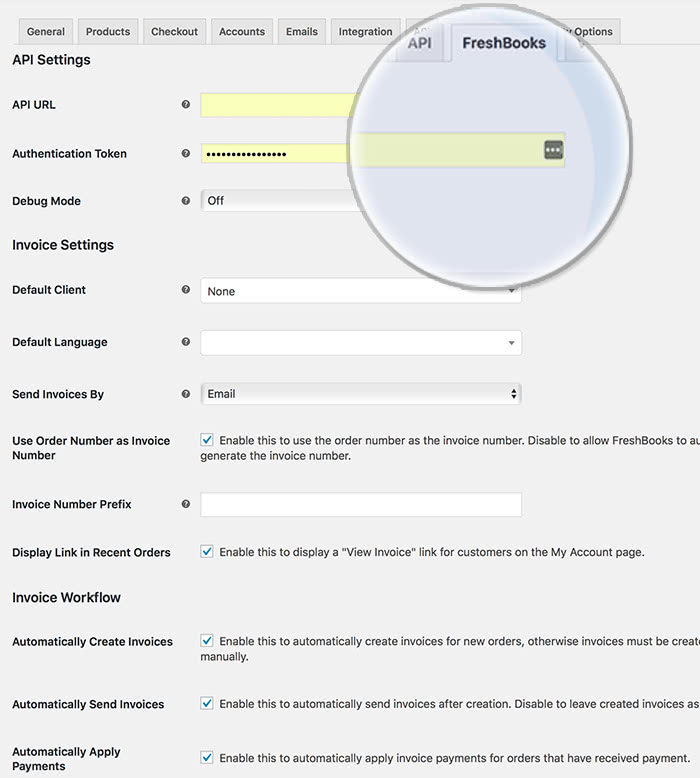700x778 pixels.
Task: Open the General settings tab
Action: [46, 32]
